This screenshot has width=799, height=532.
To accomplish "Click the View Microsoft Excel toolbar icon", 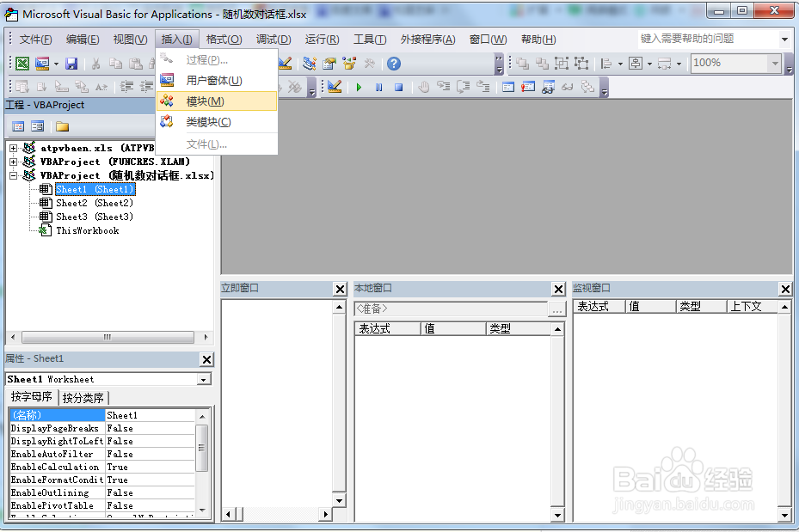I will point(22,64).
